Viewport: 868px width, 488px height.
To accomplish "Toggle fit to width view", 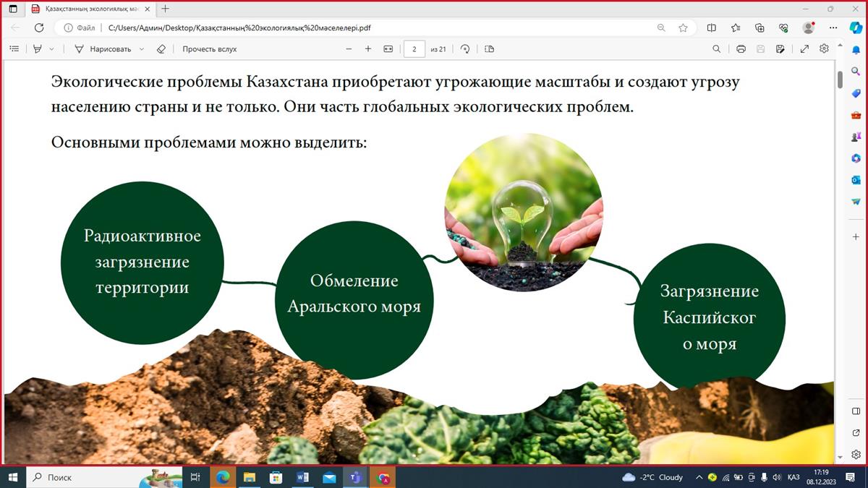I will pyautogui.click(x=388, y=49).
